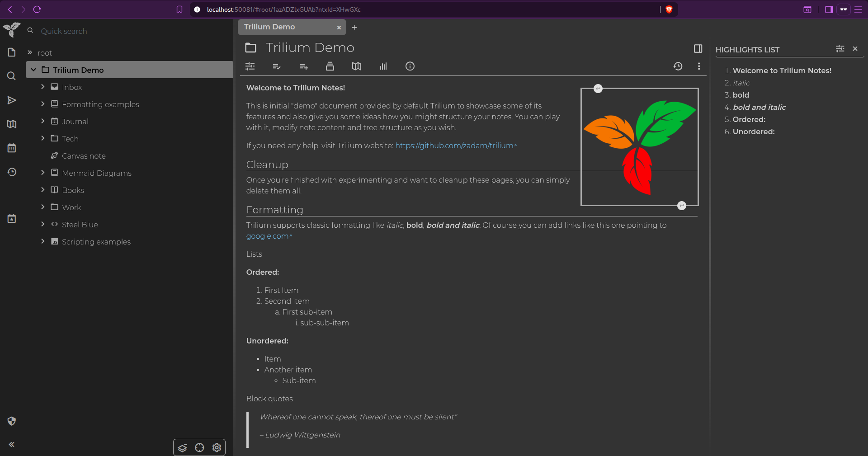This screenshot has height=456, width=868.
Task: Open the basic properties ribbon tab
Action: point(250,66)
